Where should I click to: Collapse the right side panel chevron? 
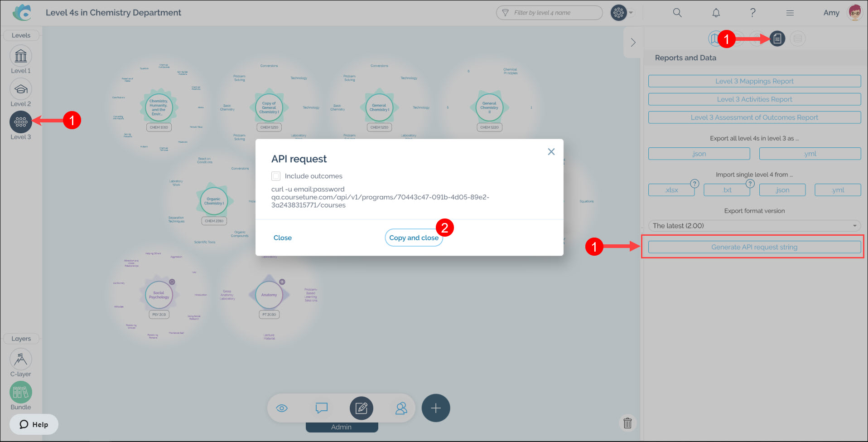pos(633,42)
